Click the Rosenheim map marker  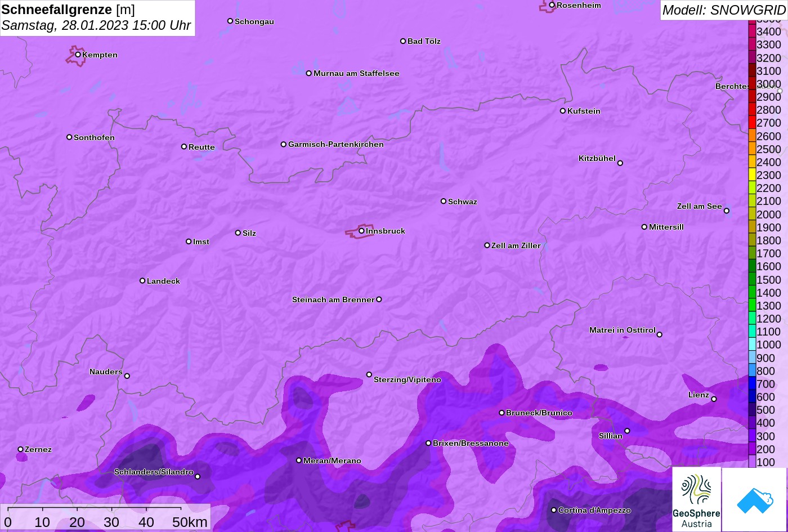[552, 5]
